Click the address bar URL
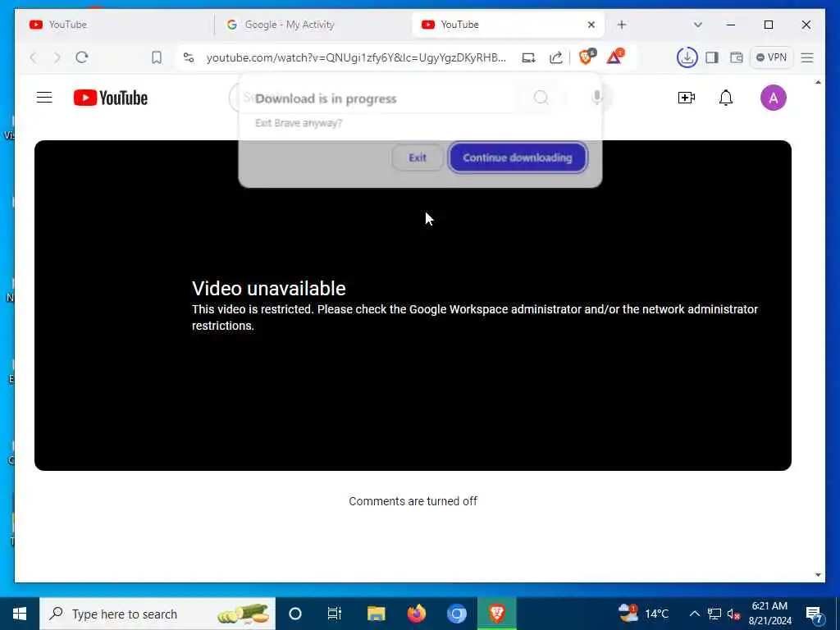840x630 pixels. (356, 57)
